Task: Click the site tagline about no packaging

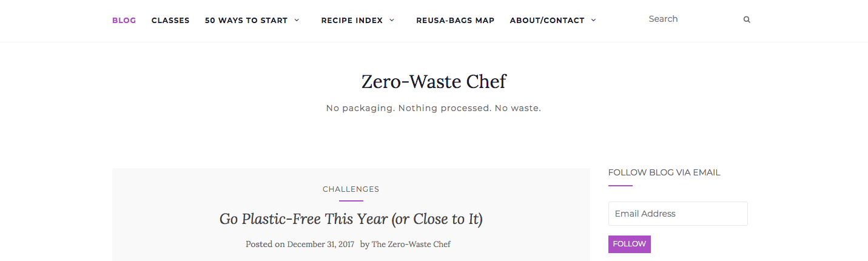Action: tap(433, 108)
